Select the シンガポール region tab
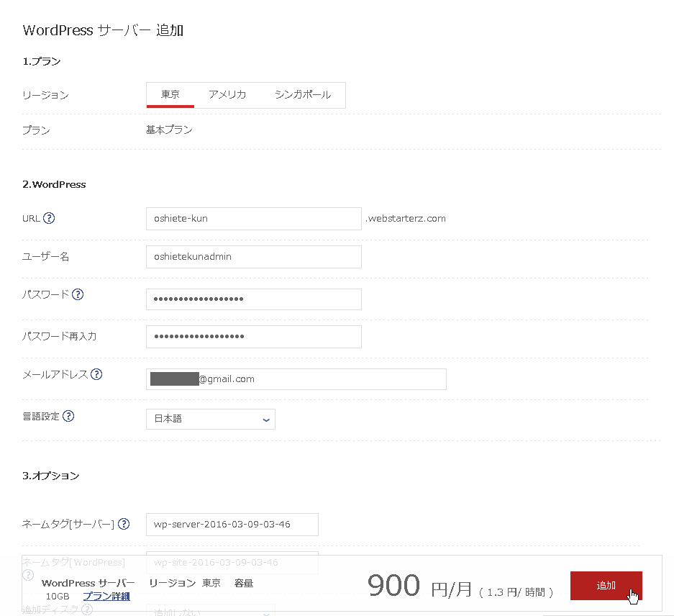674x616 pixels. tap(303, 95)
